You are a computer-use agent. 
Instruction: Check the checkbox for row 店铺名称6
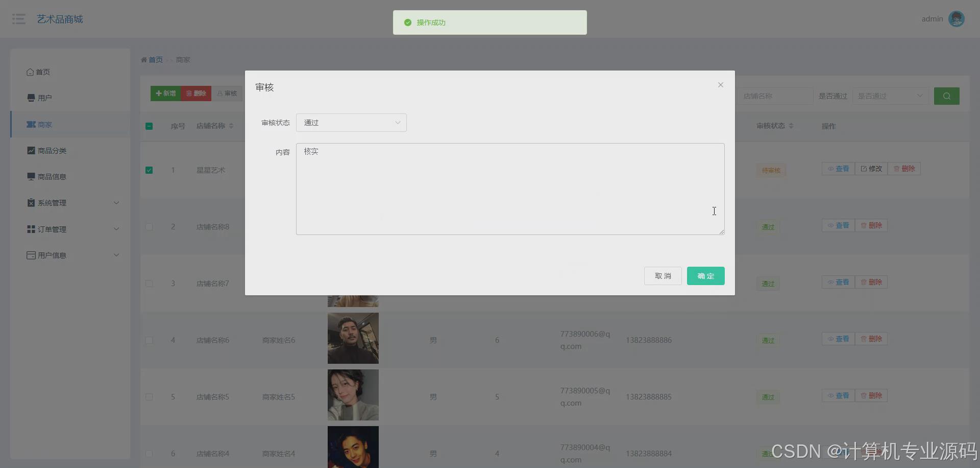point(149,340)
